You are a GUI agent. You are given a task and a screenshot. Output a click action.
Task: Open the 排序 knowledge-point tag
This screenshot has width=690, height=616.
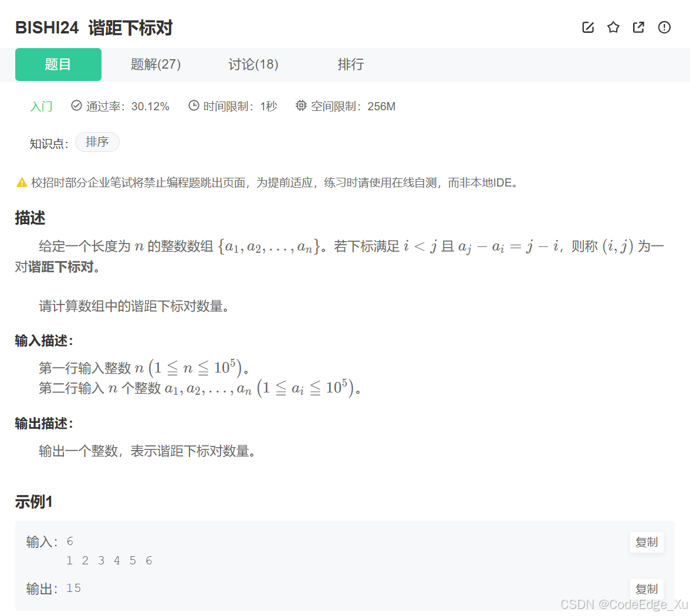[x=97, y=142]
